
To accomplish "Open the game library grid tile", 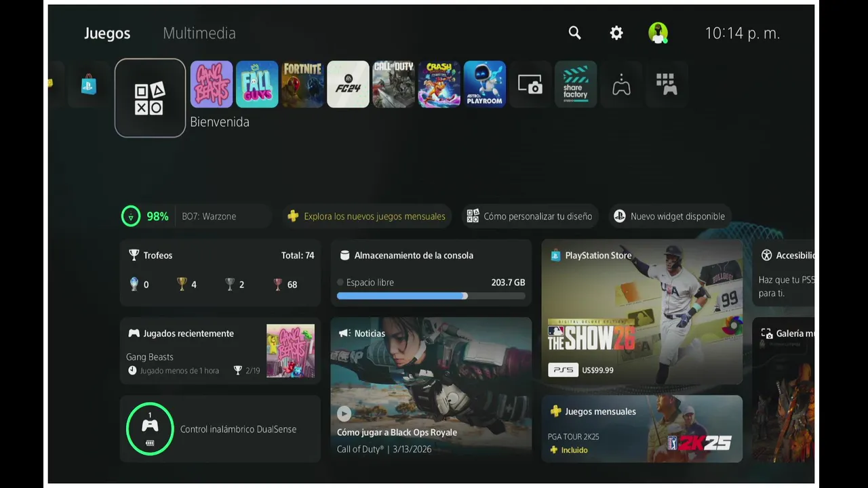I will click(x=667, y=84).
